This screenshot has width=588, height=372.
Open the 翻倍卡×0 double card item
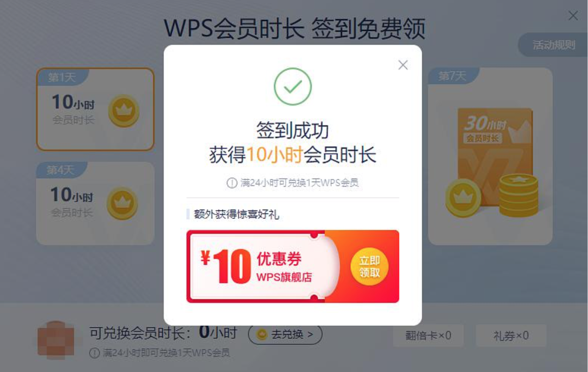pos(428,336)
